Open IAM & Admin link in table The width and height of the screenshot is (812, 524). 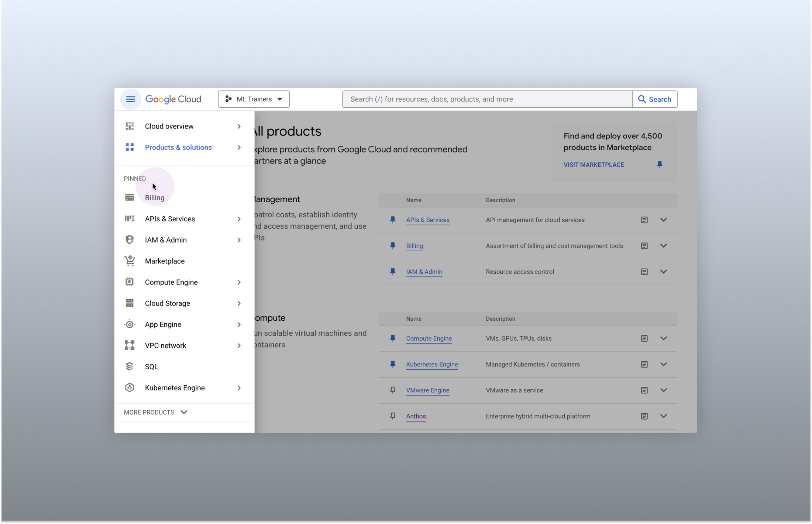coord(424,272)
